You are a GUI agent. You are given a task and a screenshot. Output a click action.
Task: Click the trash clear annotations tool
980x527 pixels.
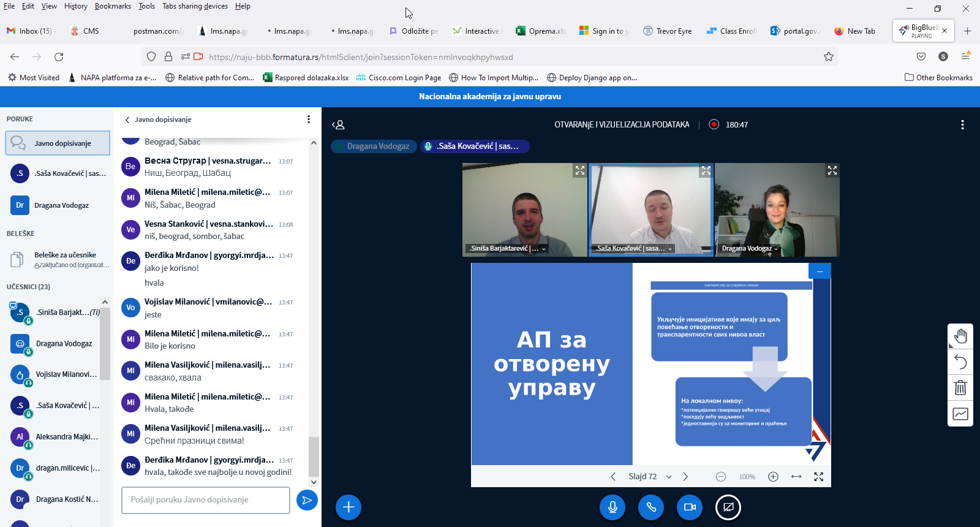click(960, 388)
